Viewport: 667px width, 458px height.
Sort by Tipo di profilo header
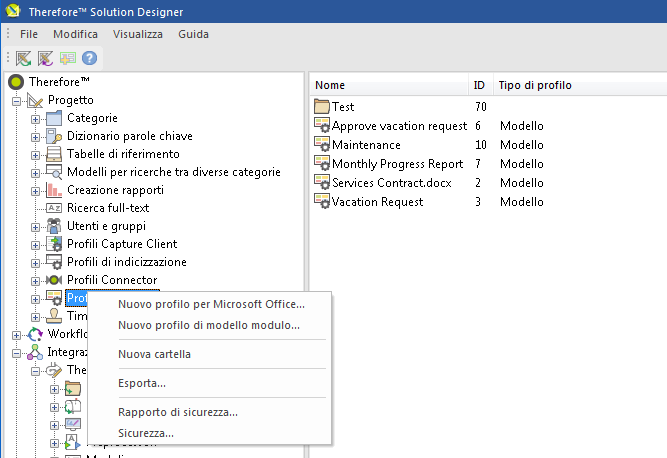click(x=535, y=85)
